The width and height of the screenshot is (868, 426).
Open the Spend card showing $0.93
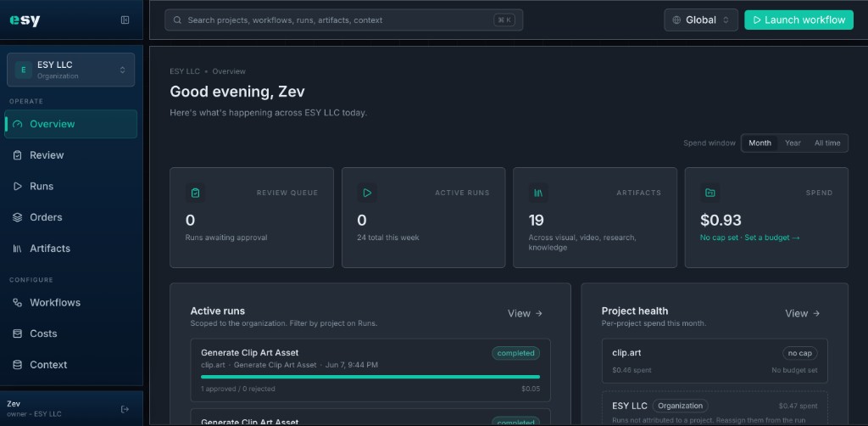pos(766,218)
